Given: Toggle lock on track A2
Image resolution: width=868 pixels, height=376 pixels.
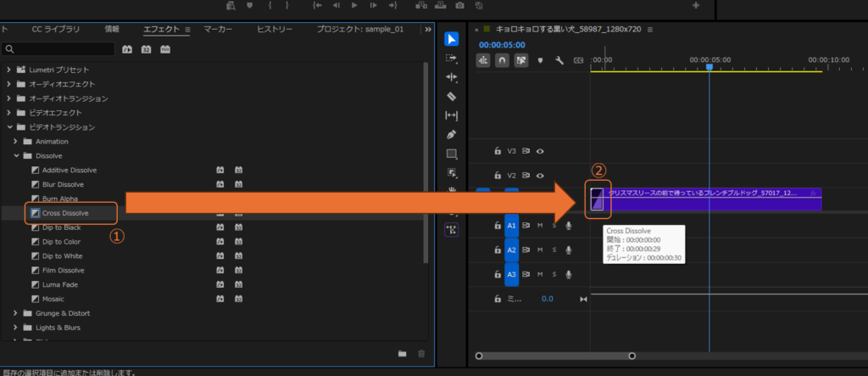Looking at the screenshot, I should [x=498, y=250].
